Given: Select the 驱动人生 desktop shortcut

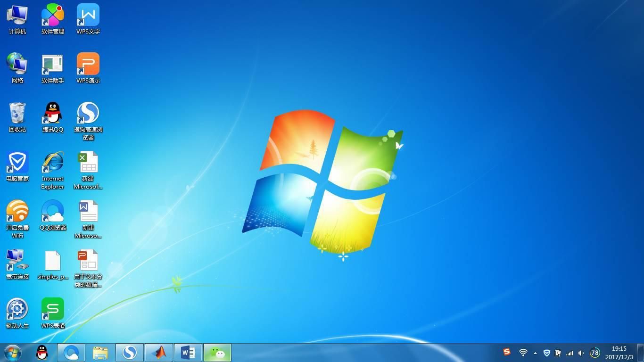Looking at the screenshot, I should coord(17,313).
